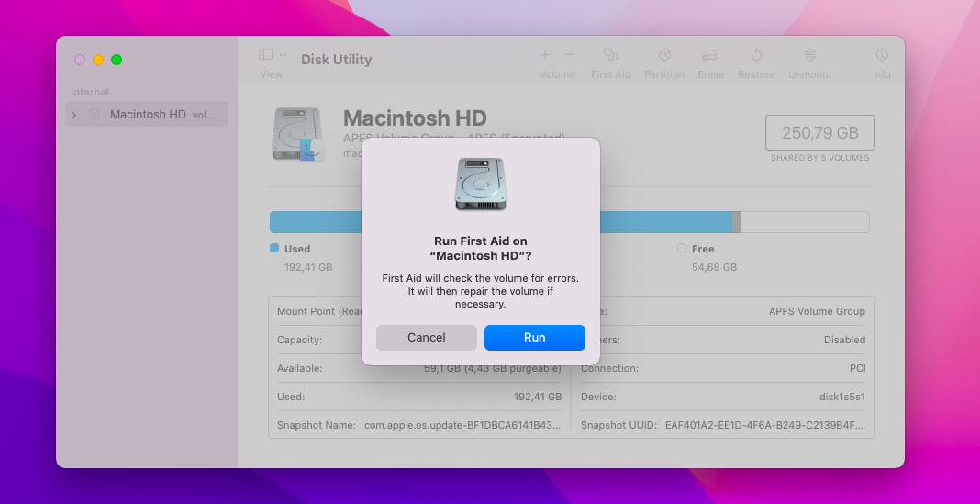Click the green zoom window button
Screen dimensions: 980x504
click(x=117, y=60)
